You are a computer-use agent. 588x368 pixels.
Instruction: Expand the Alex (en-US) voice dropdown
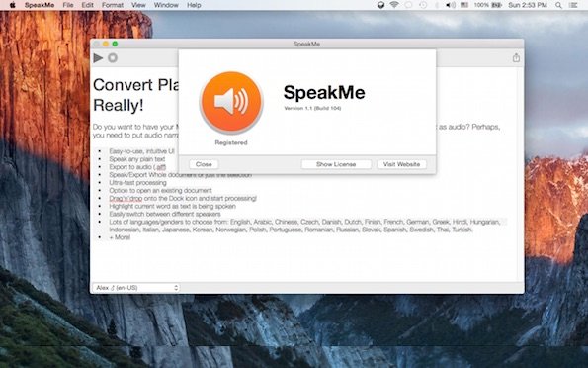click(135, 288)
